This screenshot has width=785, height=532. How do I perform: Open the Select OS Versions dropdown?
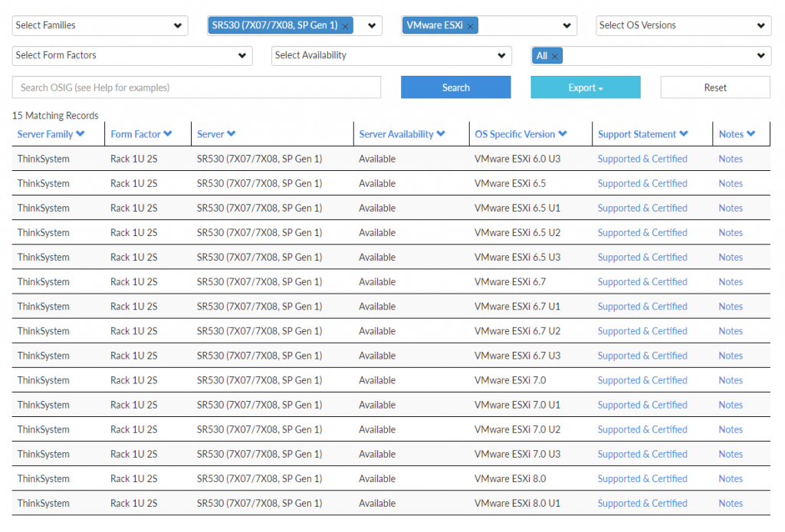(x=683, y=25)
